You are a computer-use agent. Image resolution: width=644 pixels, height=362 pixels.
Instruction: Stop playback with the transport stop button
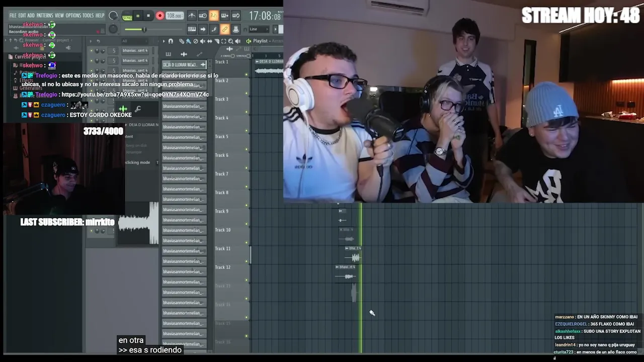(148, 16)
